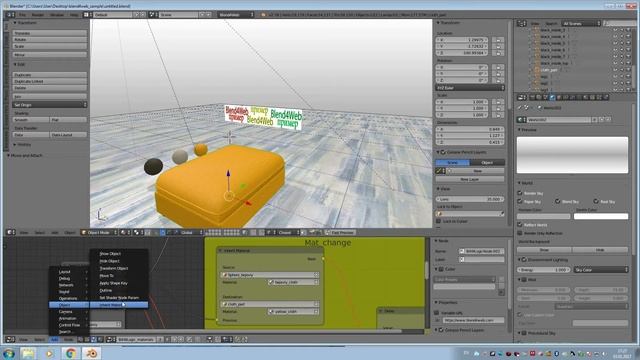Open the Set Origin dropdown
Viewport: 640px width, 360px height.
[x=49, y=105]
